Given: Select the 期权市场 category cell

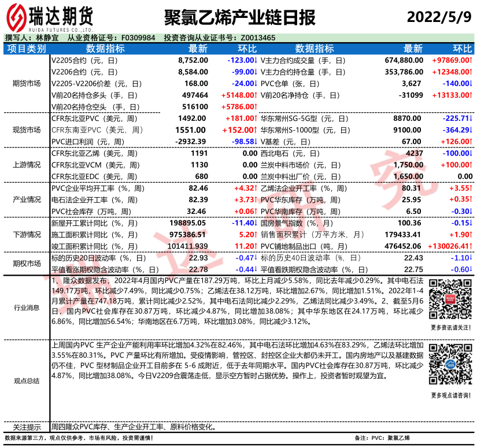Looking at the screenshot, I should (27, 264).
